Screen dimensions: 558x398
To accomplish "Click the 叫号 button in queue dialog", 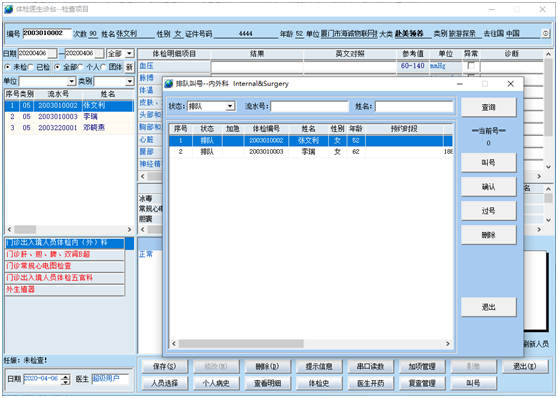I will [x=489, y=163].
